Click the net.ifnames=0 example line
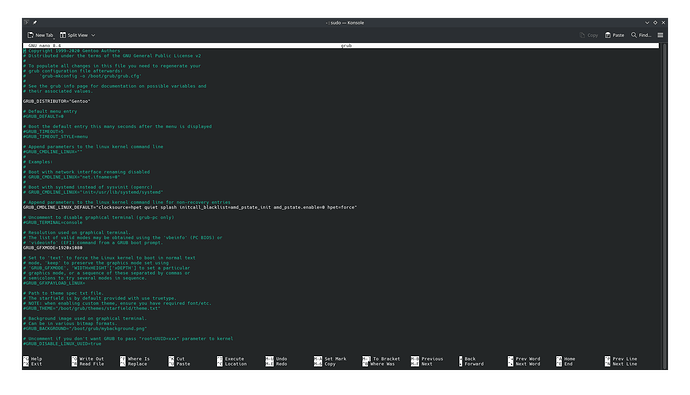690x395 pixels. (x=72, y=177)
